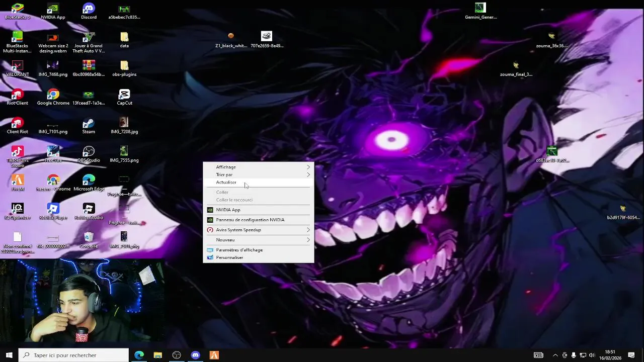Open the Discord desktop shortcut
Viewport: 644px width, 362px height.
[x=89, y=11]
